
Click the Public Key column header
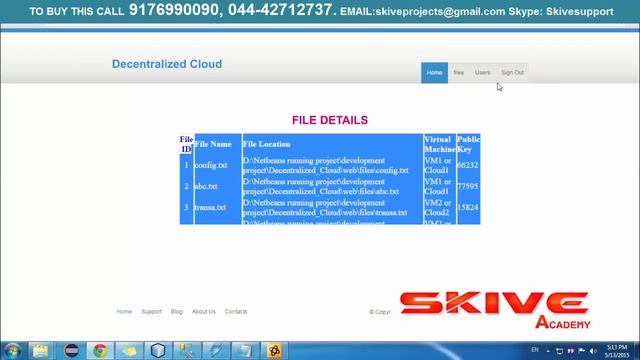pos(468,144)
